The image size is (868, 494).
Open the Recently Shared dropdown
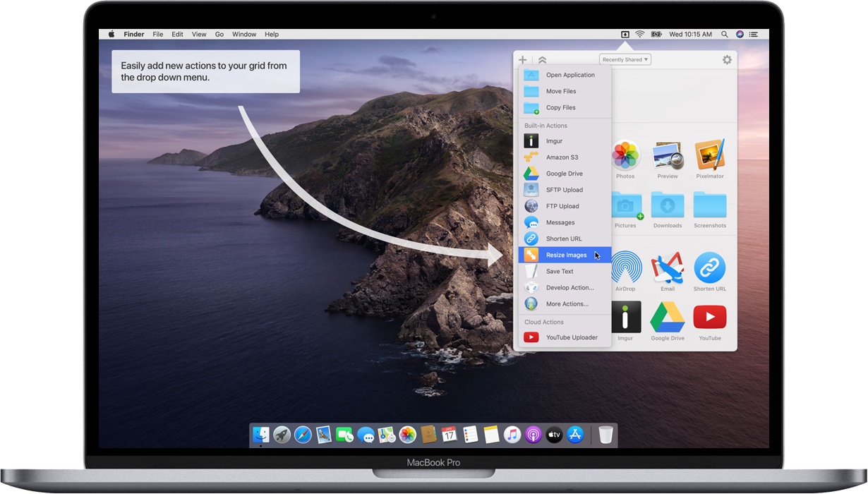pos(625,59)
